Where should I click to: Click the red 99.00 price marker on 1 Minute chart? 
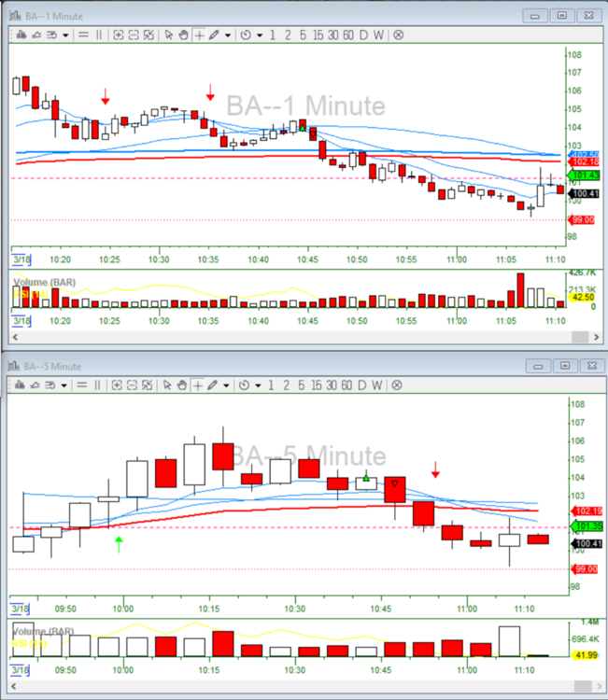(x=583, y=219)
